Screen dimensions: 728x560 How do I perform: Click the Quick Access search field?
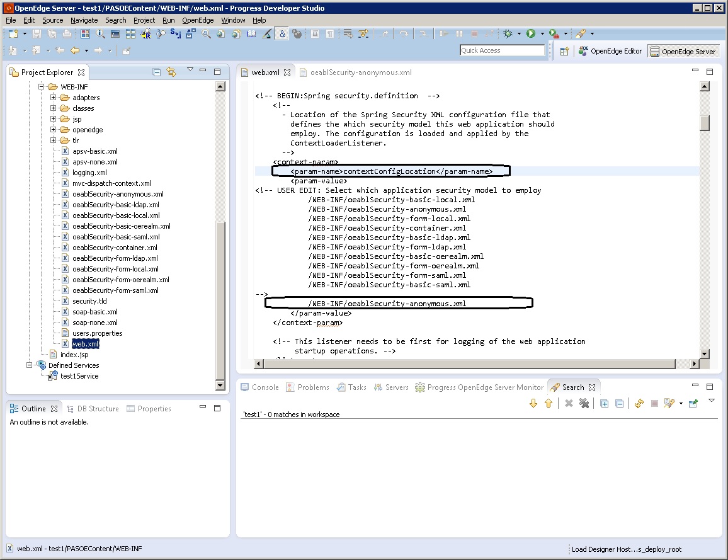pos(502,50)
